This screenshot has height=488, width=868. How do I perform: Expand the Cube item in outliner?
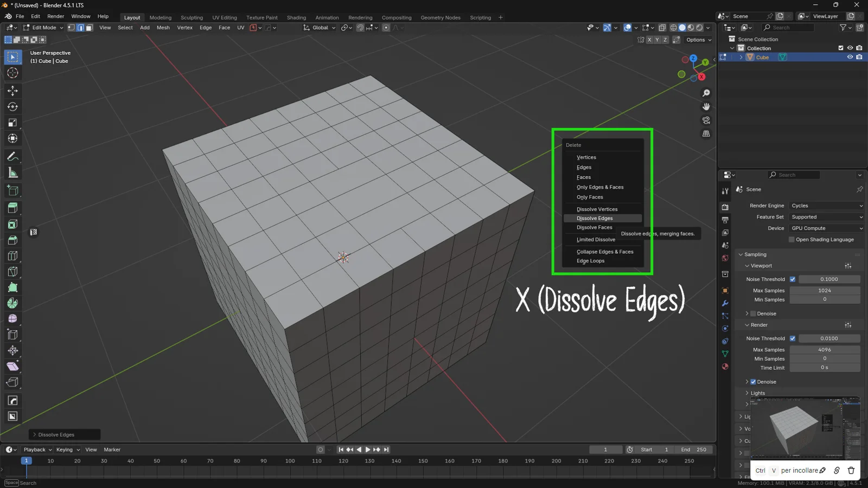point(741,57)
